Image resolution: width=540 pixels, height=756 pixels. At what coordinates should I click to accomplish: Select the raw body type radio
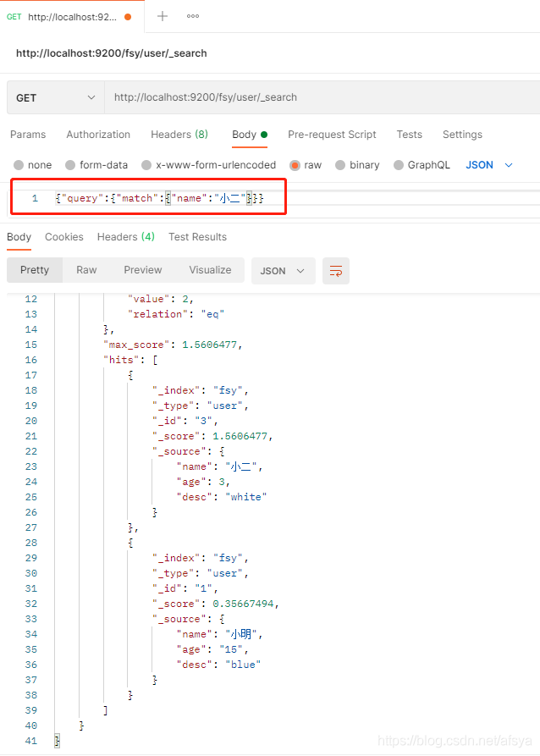click(x=295, y=165)
